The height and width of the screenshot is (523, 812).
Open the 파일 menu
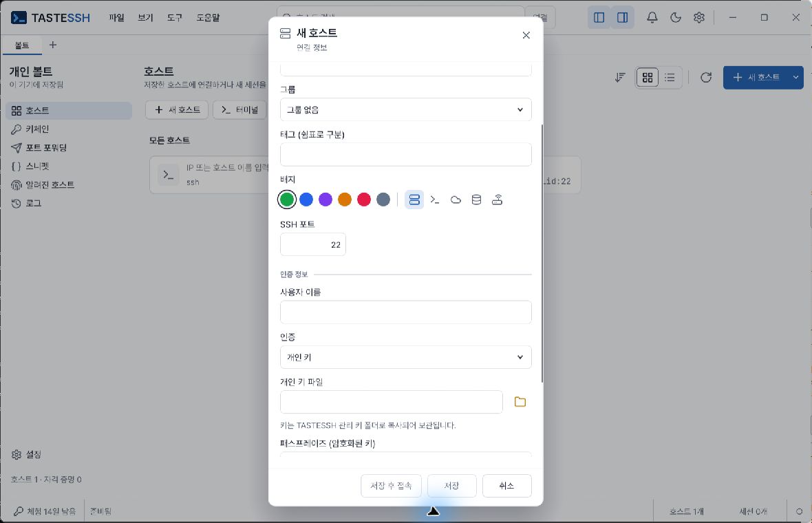coord(116,18)
